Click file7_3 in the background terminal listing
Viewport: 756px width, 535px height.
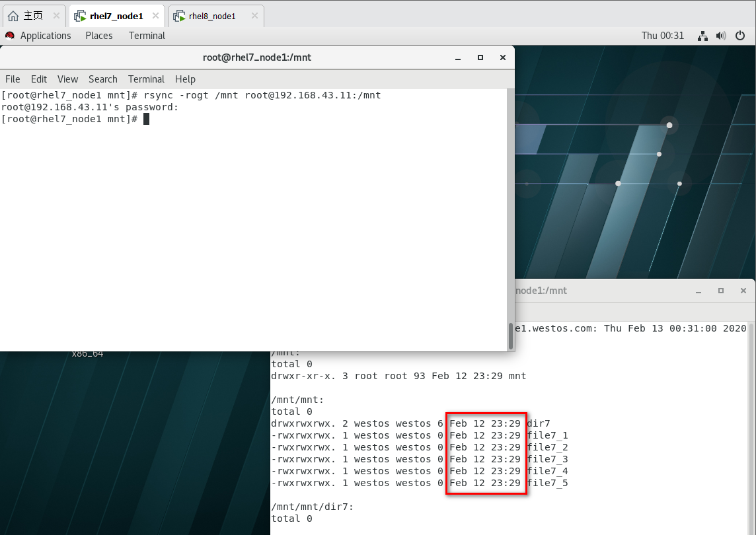coord(547,459)
